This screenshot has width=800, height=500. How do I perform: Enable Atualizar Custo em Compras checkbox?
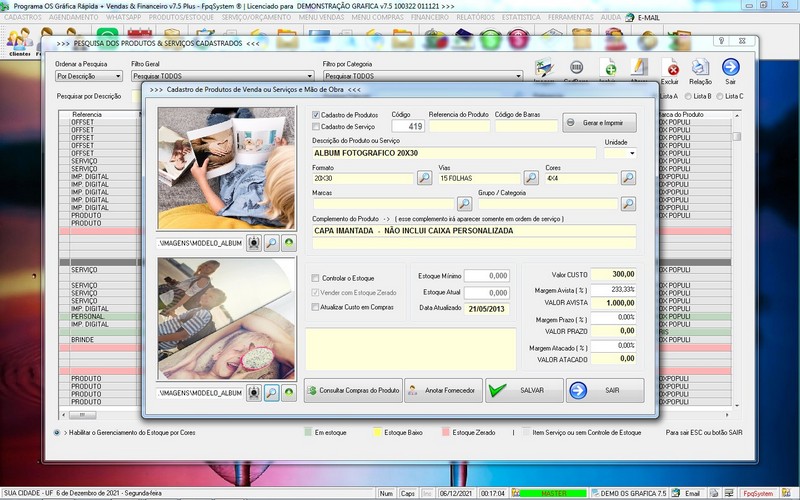pos(315,307)
